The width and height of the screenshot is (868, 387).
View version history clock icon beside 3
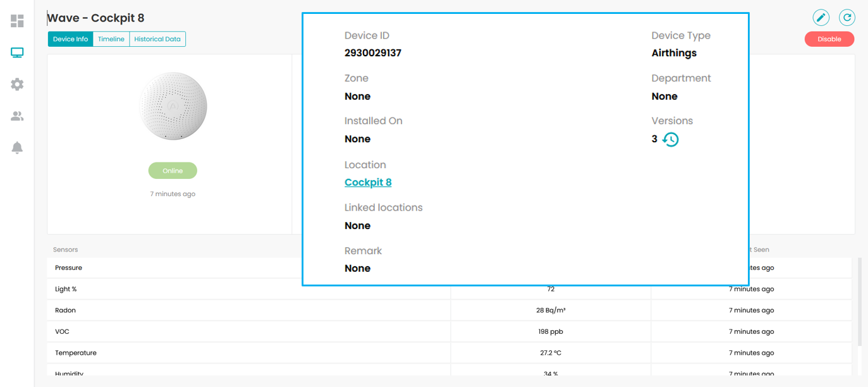point(670,139)
